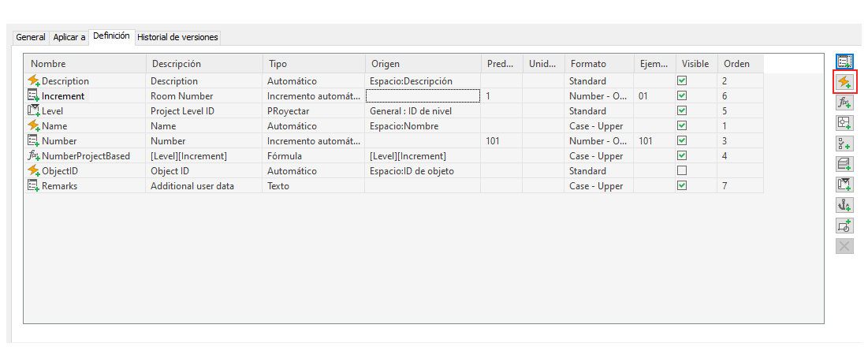
Task: Go to the Aplicar a tab
Action: 69,37
